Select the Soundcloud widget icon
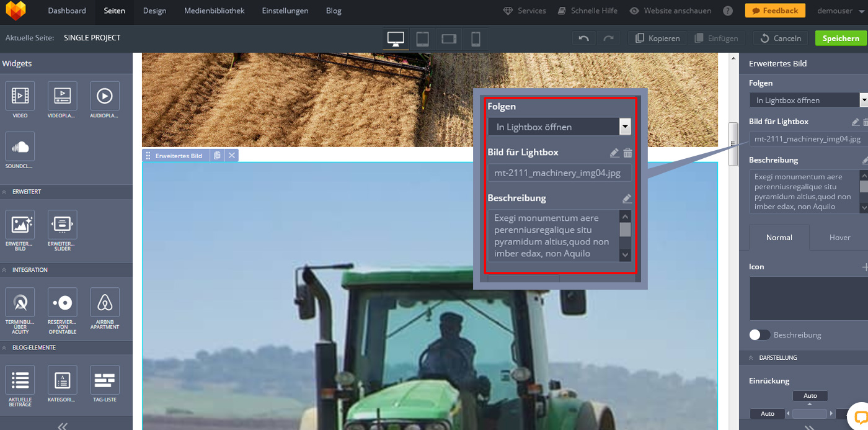This screenshot has height=430, width=868. coord(20,147)
